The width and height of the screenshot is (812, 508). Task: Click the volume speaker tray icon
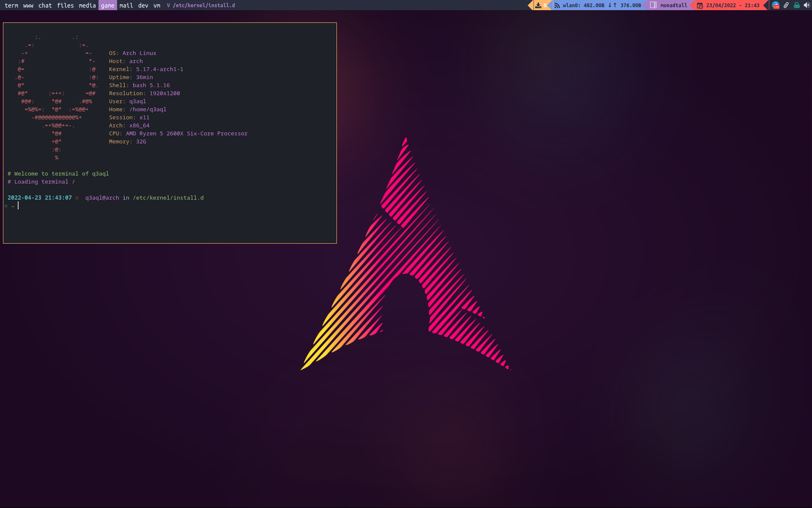coord(807,5)
